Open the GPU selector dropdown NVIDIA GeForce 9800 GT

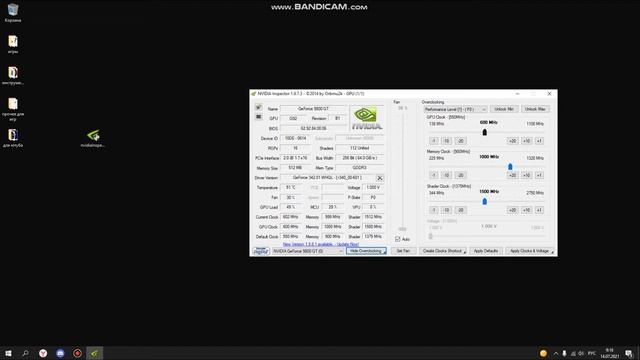pos(307,251)
